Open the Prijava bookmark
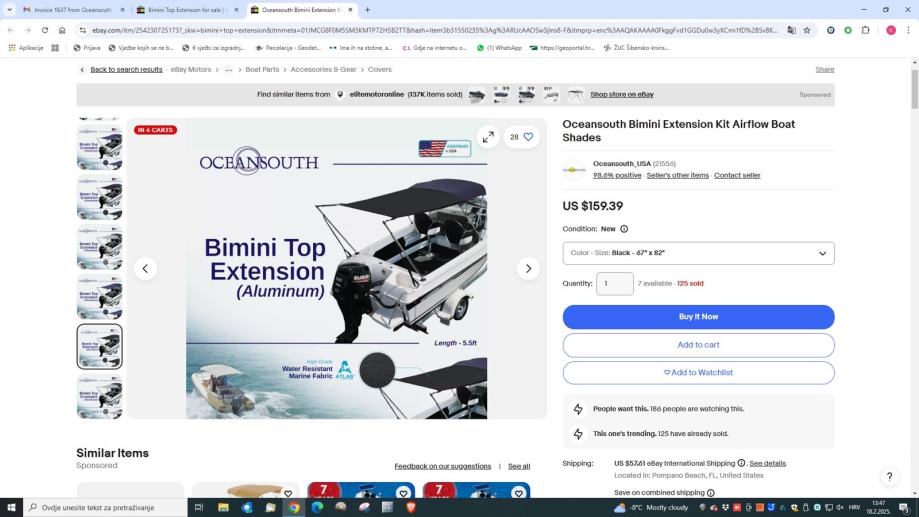Screen dimensions: 919x517 tap(87, 47)
